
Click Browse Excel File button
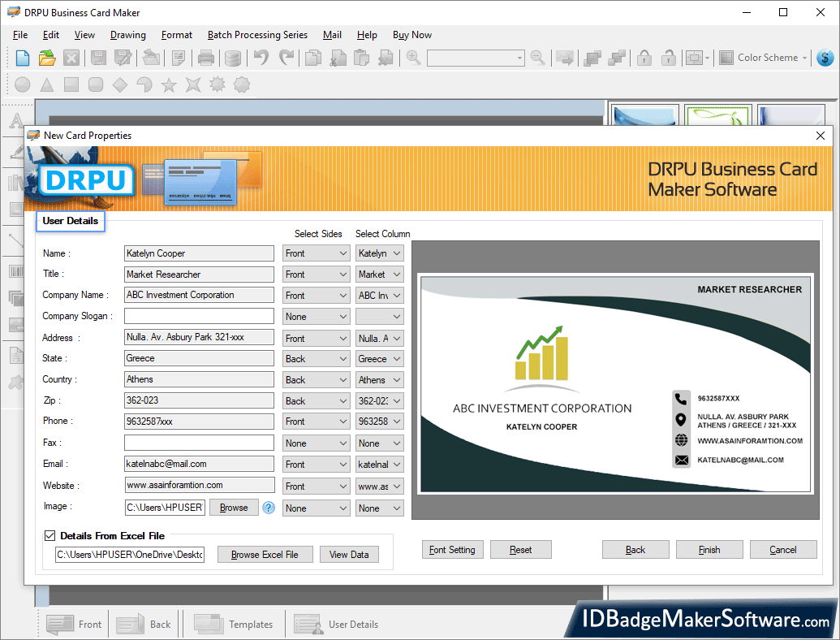(265, 554)
